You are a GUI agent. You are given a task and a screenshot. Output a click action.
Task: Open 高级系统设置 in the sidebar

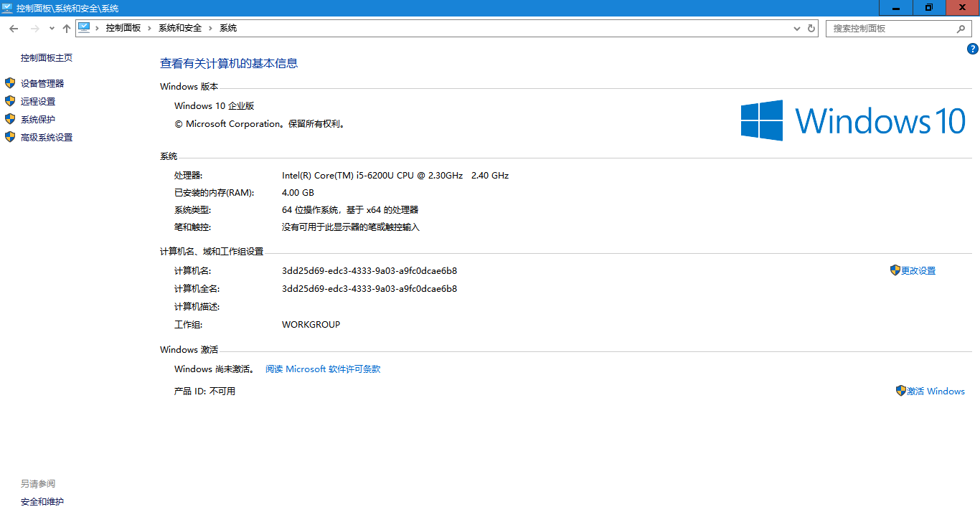point(47,138)
